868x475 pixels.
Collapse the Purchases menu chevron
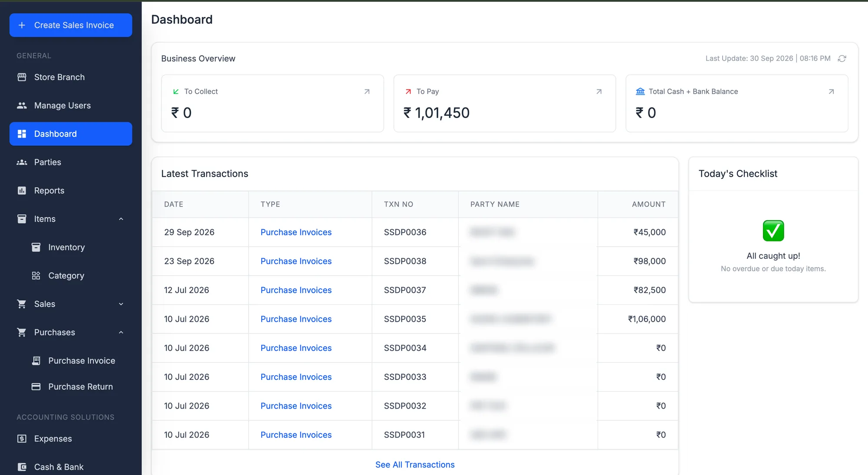(121, 332)
